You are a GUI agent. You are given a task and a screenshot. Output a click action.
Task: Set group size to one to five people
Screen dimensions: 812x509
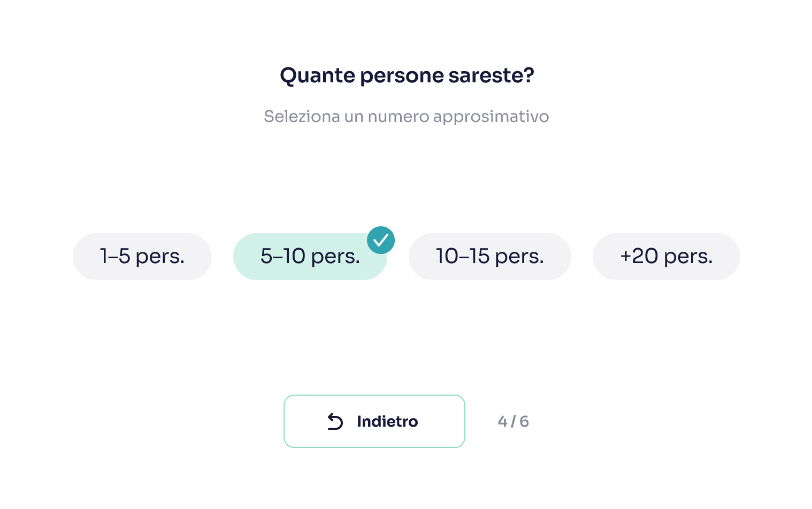click(142, 257)
